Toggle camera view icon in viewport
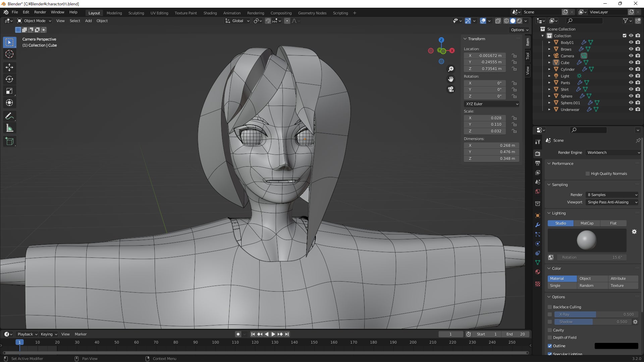 click(451, 89)
